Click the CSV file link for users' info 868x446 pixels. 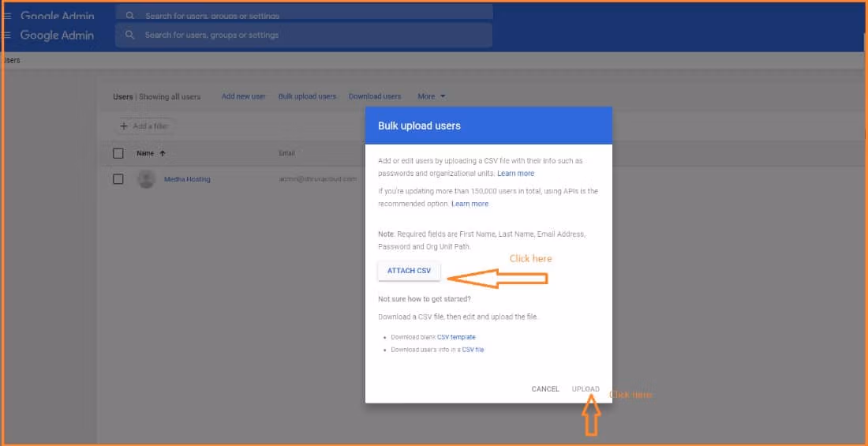(473, 350)
